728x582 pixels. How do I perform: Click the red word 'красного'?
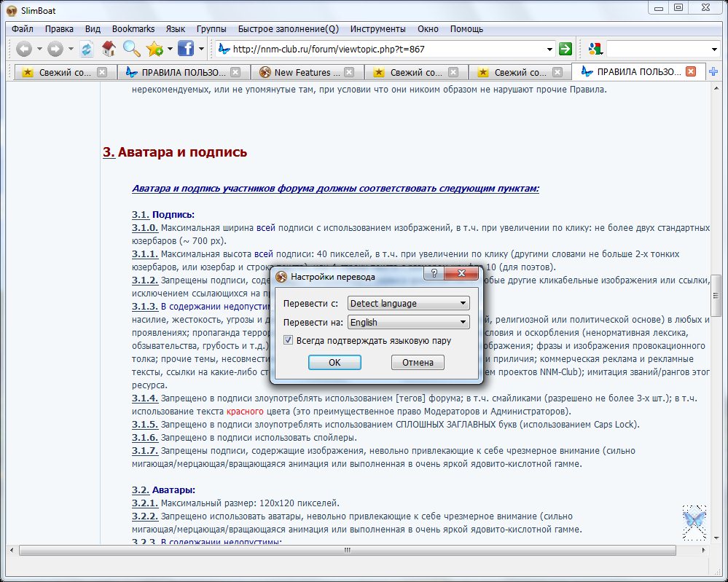tap(245, 412)
